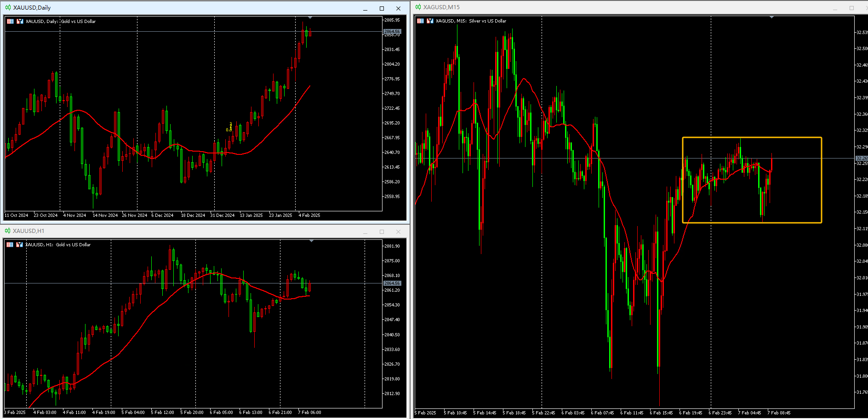Click the market depth icon on XAGUSD M15 chart
Viewport: 868px width, 419px height.
tap(430, 21)
